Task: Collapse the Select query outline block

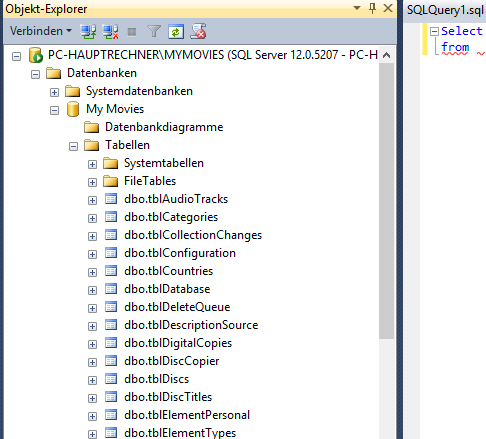Action: tap(434, 32)
